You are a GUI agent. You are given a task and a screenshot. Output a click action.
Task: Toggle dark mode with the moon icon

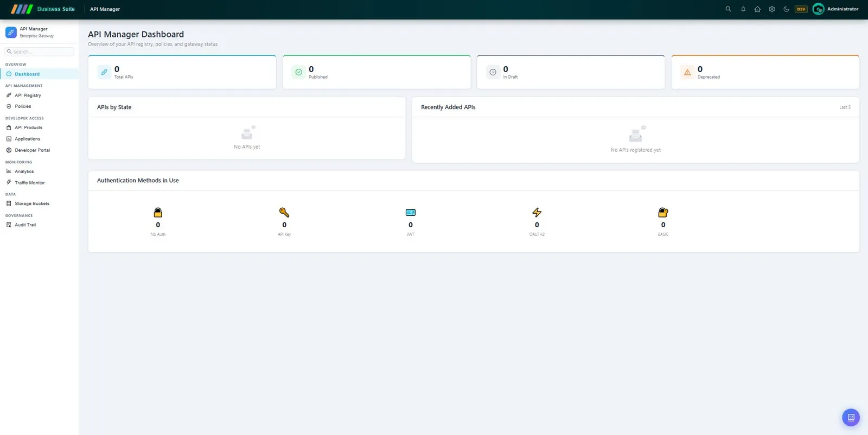(x=786, y=9)
